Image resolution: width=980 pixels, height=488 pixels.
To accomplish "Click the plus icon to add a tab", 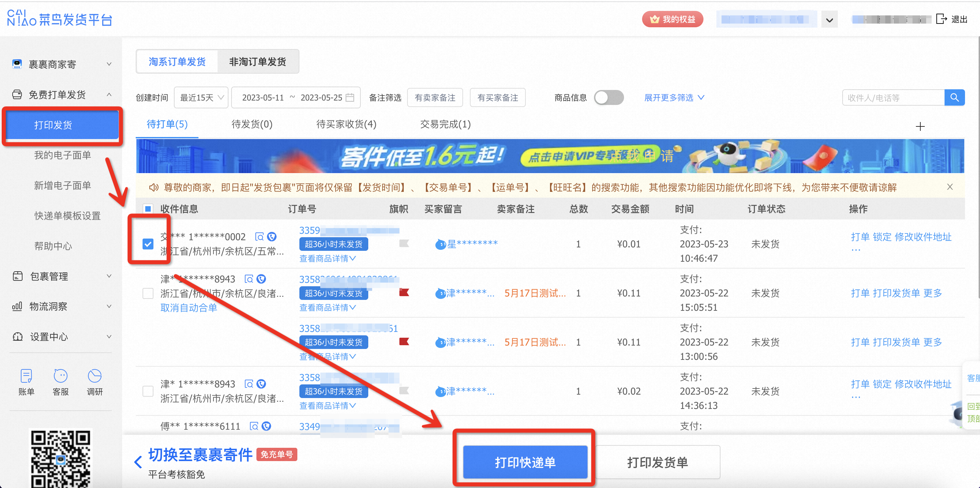I will point(920,126).
